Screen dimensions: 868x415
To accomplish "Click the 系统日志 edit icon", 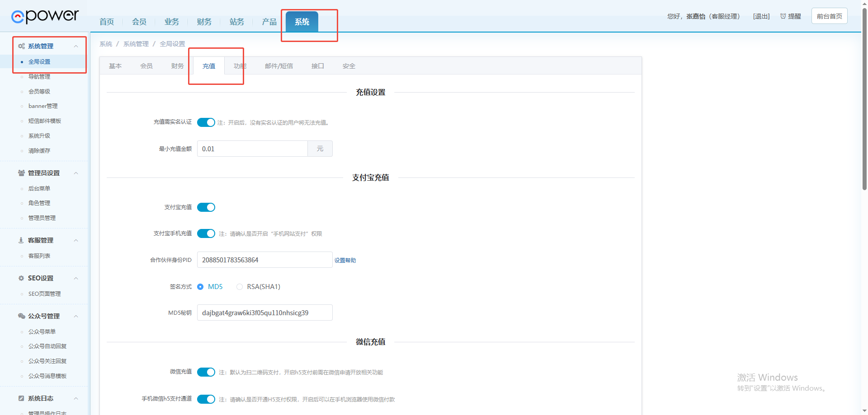I will coord(21,398).
